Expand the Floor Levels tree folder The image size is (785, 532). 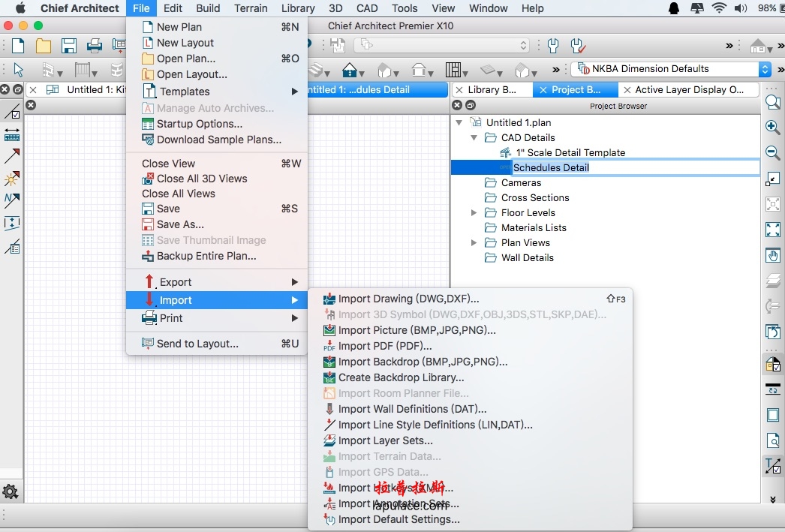tap(474, 213)
